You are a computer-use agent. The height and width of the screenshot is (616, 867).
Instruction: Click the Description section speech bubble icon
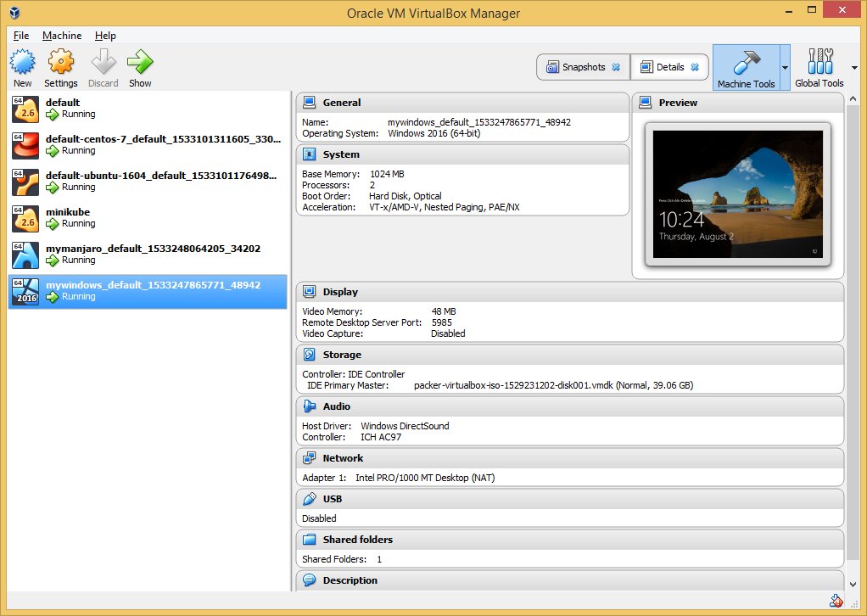[x=310, y=580]
